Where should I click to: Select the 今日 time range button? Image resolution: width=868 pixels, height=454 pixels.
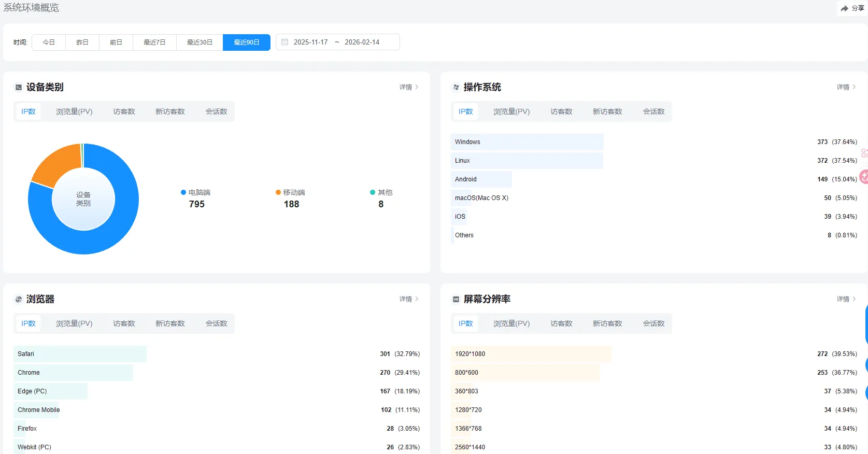(x=49, y=42)
